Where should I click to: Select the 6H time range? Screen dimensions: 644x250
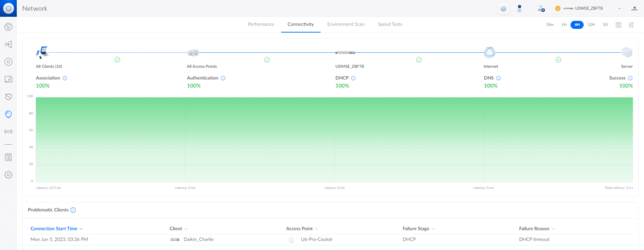point(577,25)
